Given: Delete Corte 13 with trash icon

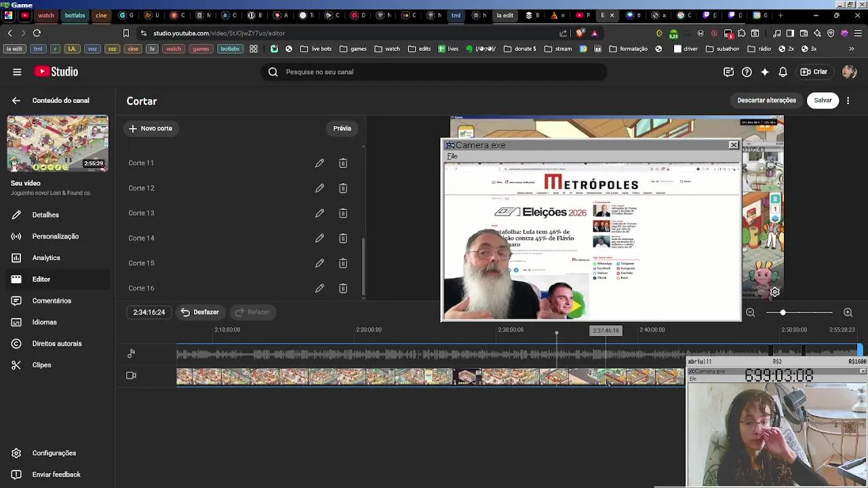Looking at the screenshot, I should coord(343,213).
